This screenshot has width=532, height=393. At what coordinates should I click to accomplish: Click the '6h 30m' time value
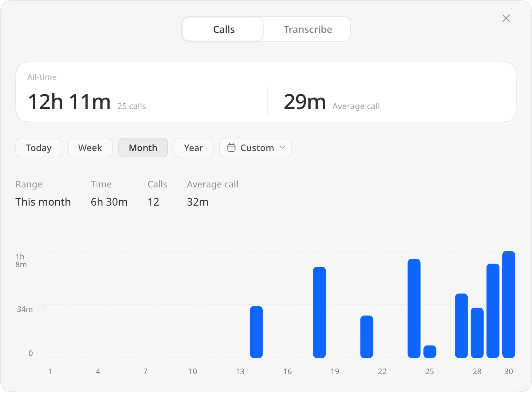coord(109,202)
